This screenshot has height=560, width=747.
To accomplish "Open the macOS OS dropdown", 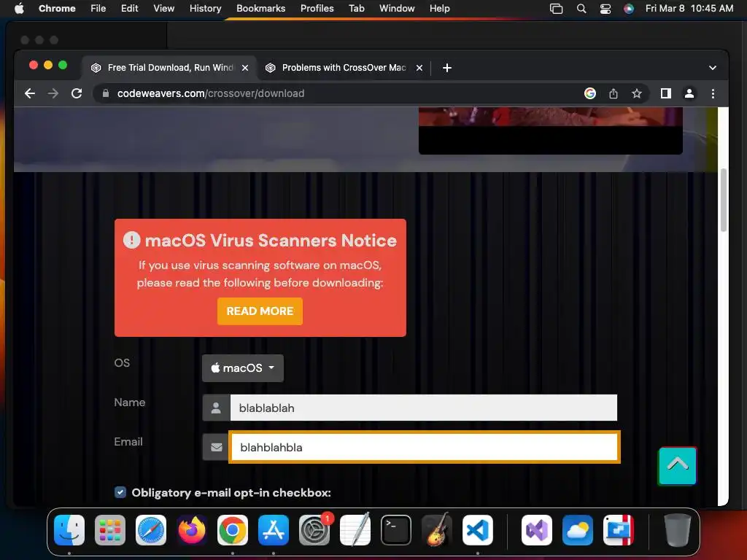I will (x=242, y=368).
